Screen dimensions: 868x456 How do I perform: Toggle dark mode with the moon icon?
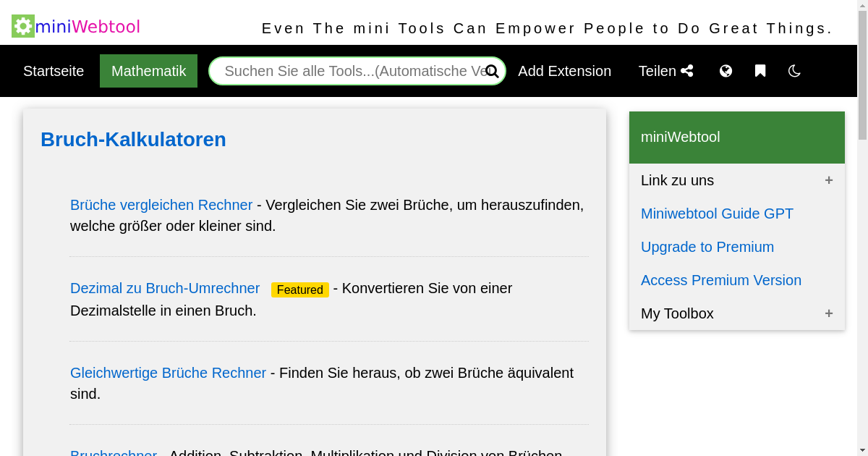(x=794, y=70)
